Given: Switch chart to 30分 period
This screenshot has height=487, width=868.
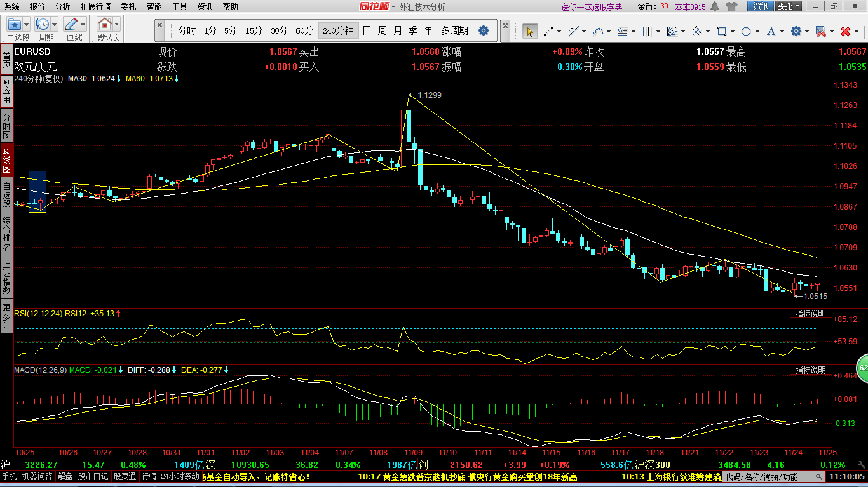Looking at the screenshot, I should tap(279, 30).
